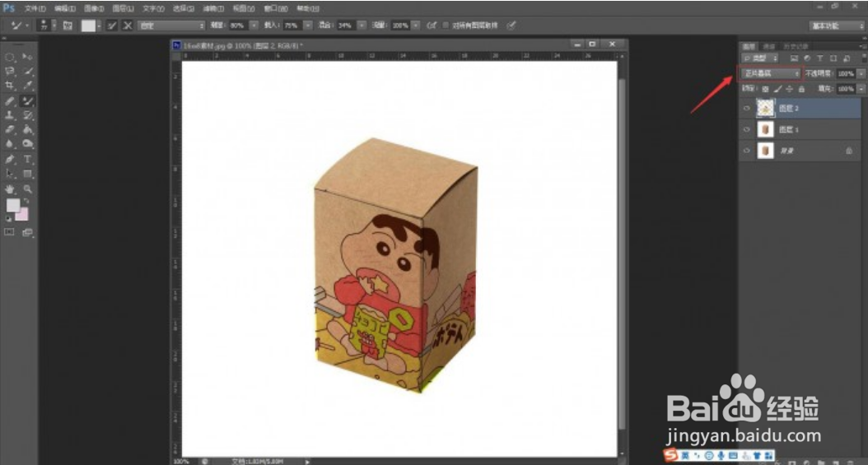Toggle lock all for the layer

(x=801, y=89)
